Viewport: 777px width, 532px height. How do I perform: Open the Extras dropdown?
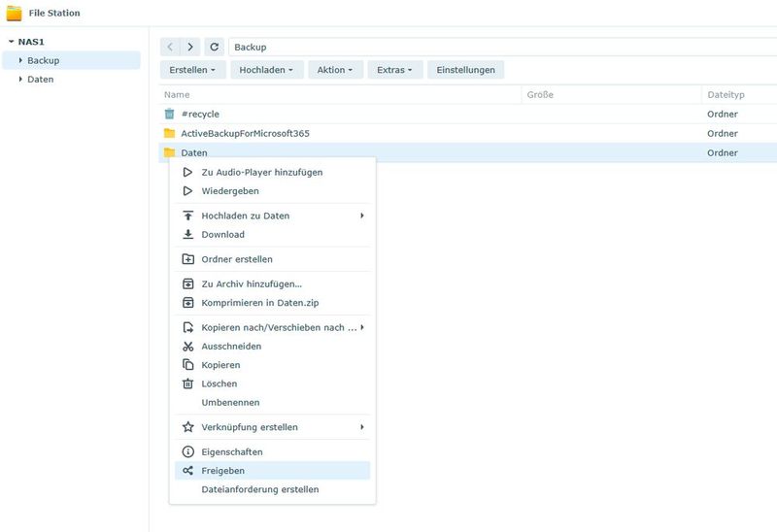[395, 70]
